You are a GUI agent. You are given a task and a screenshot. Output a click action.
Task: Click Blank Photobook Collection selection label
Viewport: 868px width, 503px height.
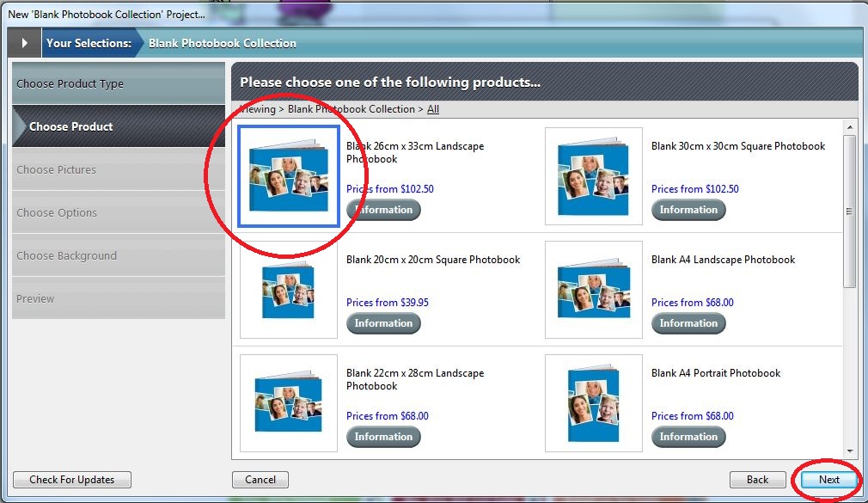click(222, 43)
